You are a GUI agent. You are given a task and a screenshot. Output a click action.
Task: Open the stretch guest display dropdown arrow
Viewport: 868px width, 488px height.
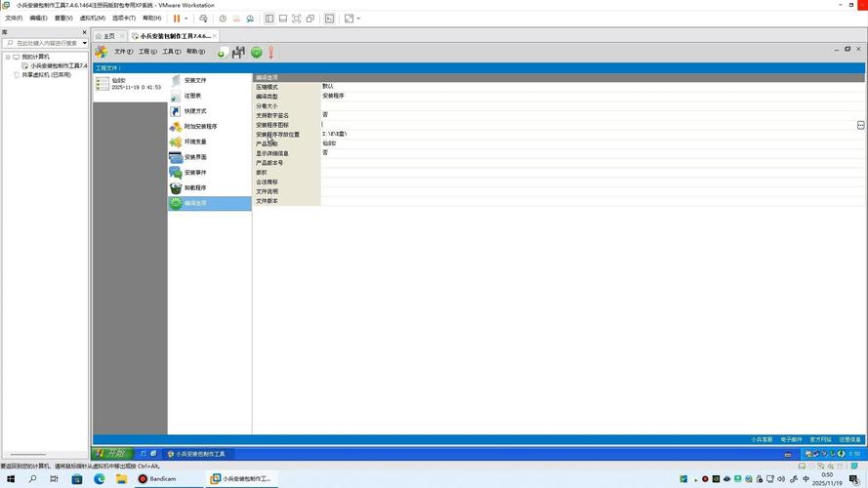tap(358, 19)
